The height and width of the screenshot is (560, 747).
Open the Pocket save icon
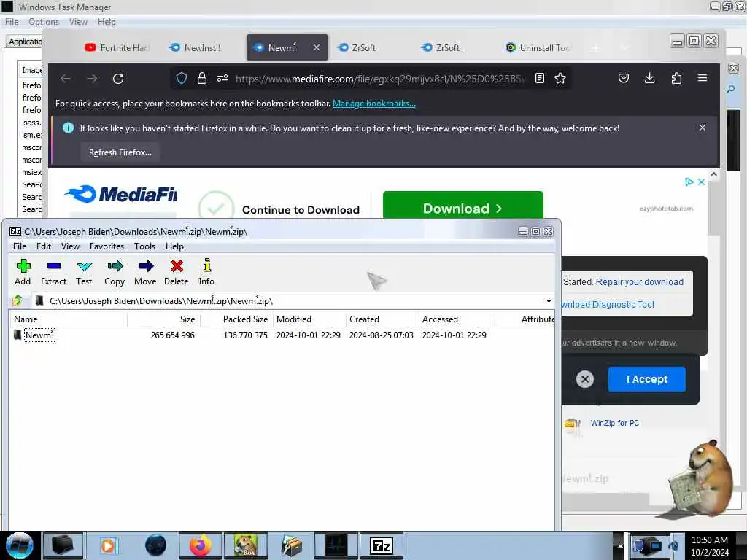[x=624, y=78]
